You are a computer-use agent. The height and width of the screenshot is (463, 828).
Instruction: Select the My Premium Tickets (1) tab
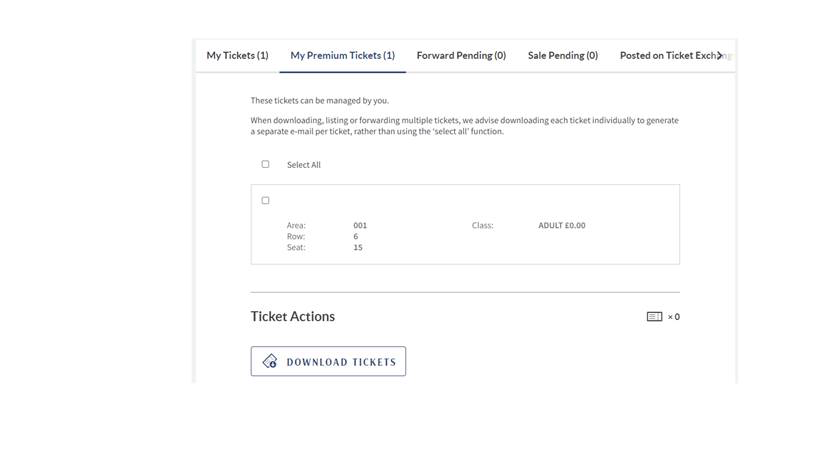pos(342,56)
